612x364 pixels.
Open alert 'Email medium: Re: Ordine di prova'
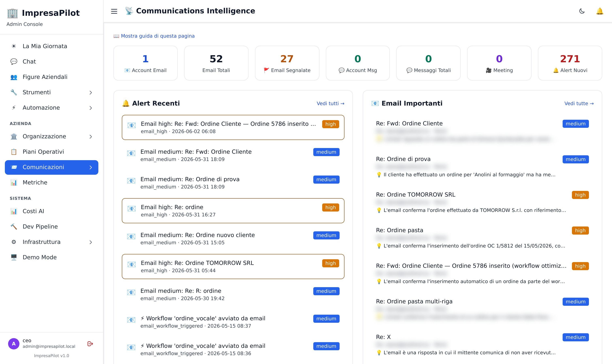click(233, 183)
